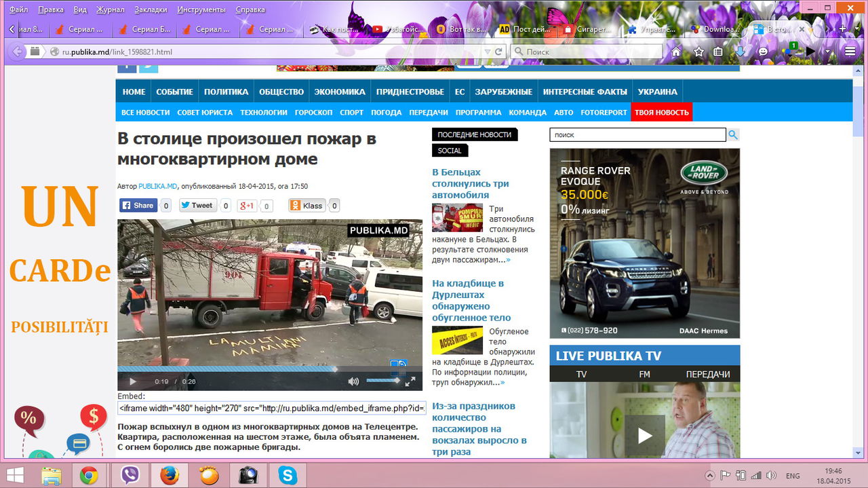The width and height of the screenshot is (868, 488).
Task: List all tabs via the dropdown arrow
Action: pos(858,29)
